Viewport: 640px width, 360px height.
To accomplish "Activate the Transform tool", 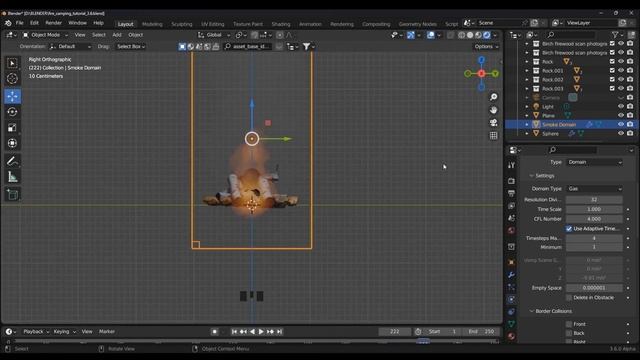I will (x=12, y=143).
